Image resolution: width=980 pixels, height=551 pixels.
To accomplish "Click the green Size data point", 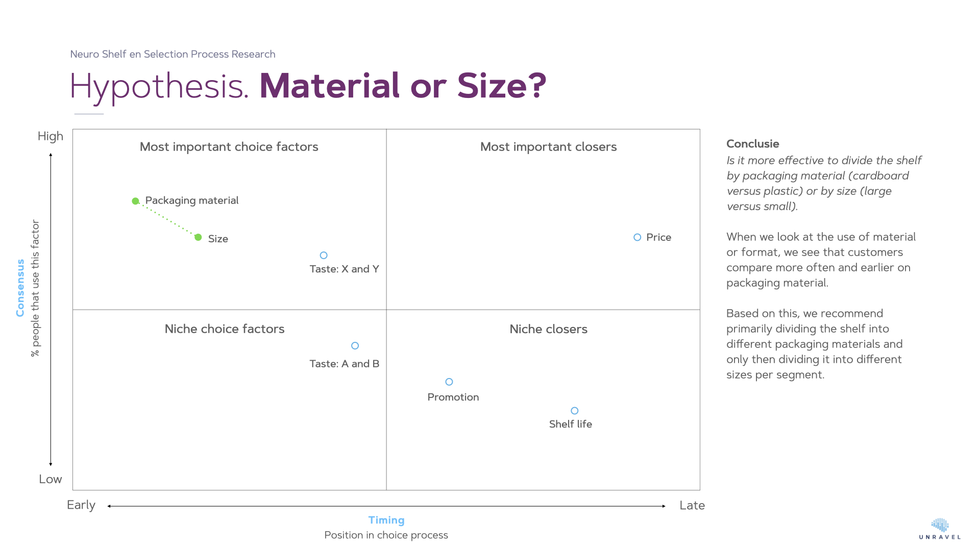I will [x=198, y=237].
